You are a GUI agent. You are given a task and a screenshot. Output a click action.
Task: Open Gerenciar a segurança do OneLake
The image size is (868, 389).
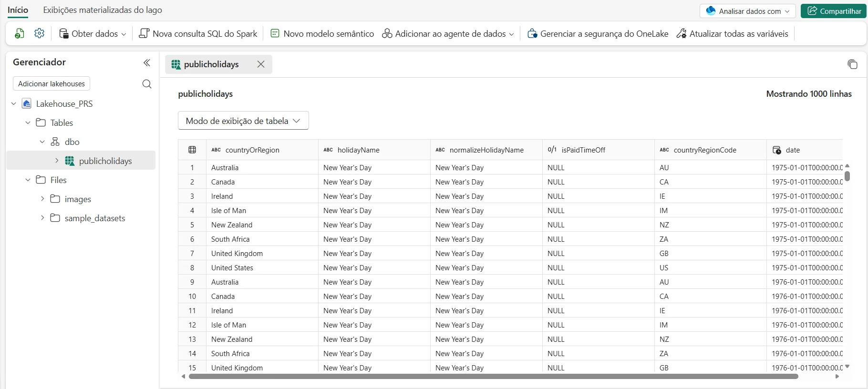(598, 33)
